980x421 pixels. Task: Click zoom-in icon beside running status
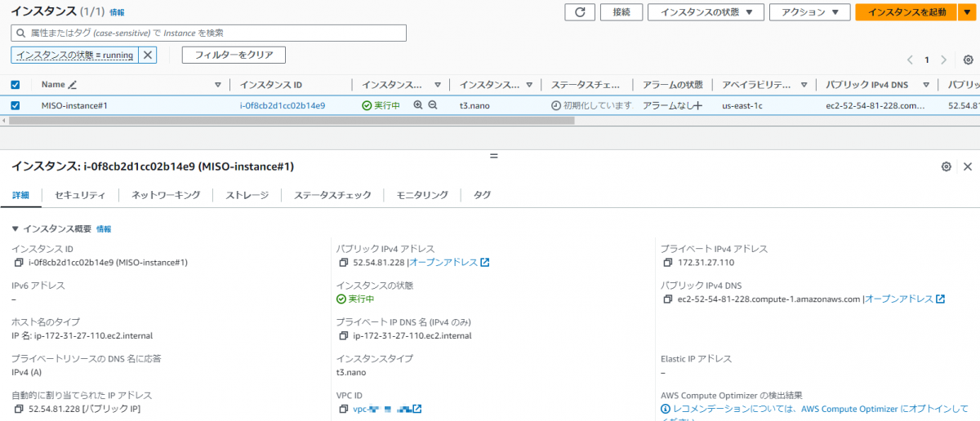coord(418,105)
